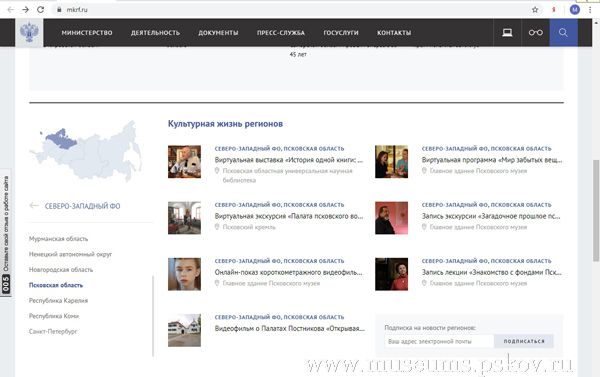
Task: Click the Подписаться button
Action: [524, 341]
